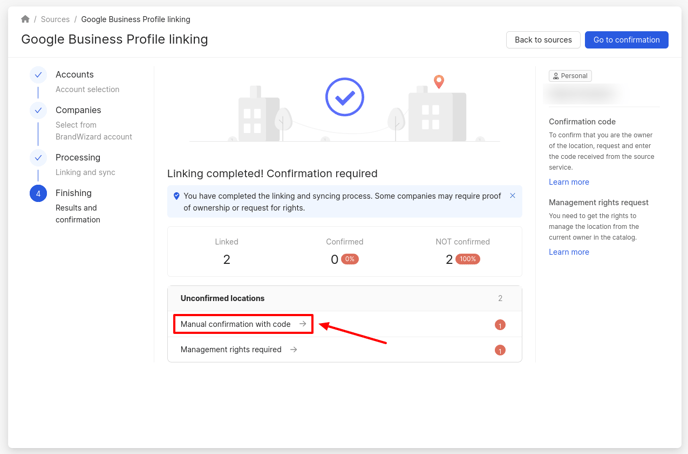
Task: Click the Linking and sync subtitle
Action: tap(85, 172)
